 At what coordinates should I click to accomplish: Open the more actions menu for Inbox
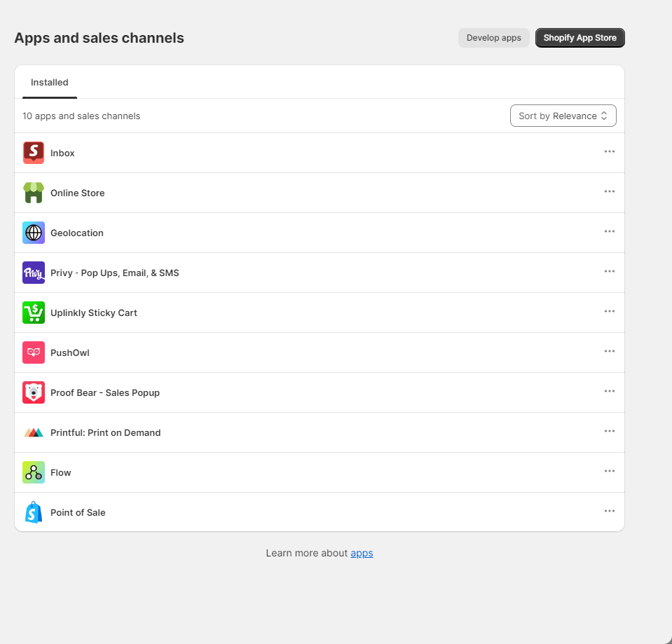coord(609,151)
